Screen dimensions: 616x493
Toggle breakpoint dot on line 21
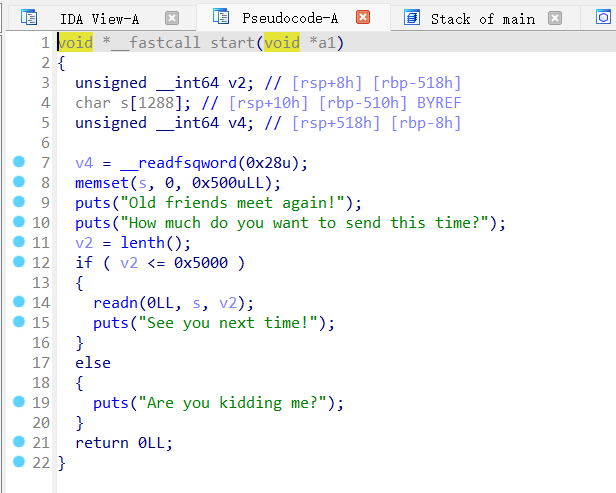click(18, 442)
